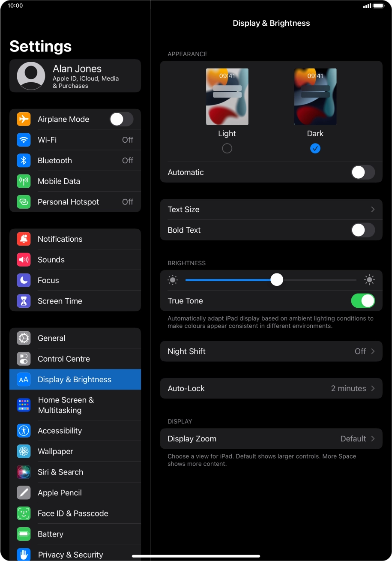Open Night Shift options
392x561 pixels.
tap(271, 351)
